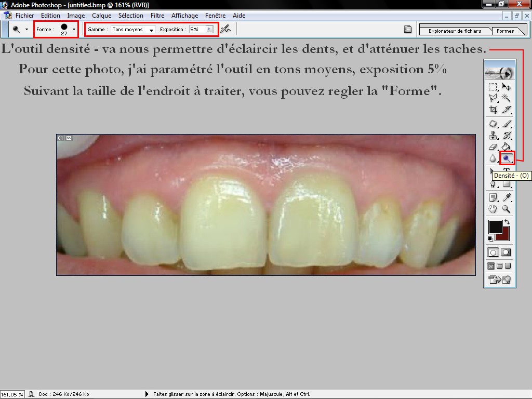Select the Brush tool

(x=506, y=124)
